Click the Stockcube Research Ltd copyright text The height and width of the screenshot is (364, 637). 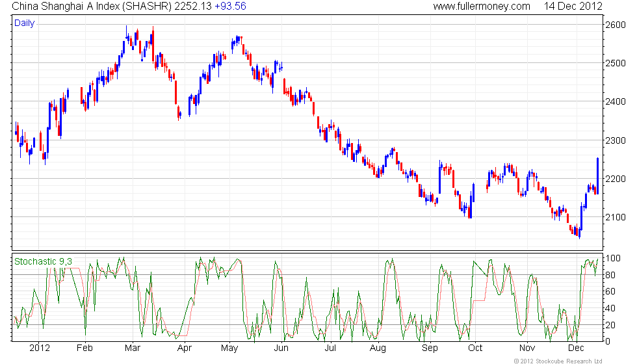(558, 360)
